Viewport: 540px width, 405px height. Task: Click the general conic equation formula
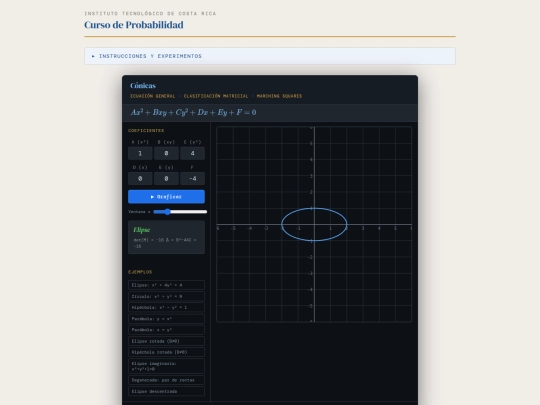(x=194, y=112)
